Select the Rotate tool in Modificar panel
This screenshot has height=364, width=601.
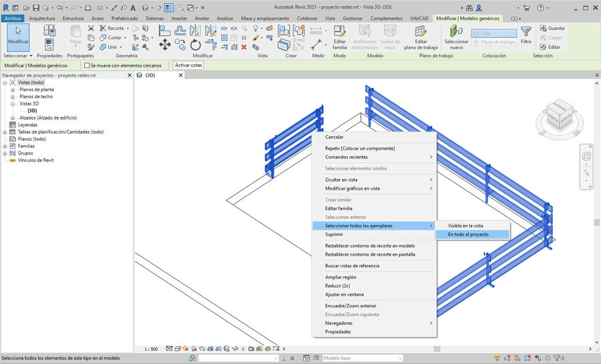[196, 45]
